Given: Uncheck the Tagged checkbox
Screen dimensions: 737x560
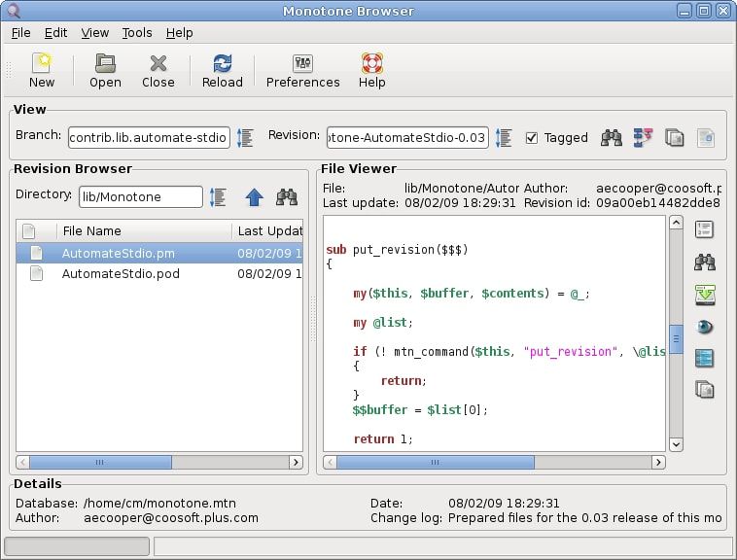Looking at the screenshot, I should point(531,138).
